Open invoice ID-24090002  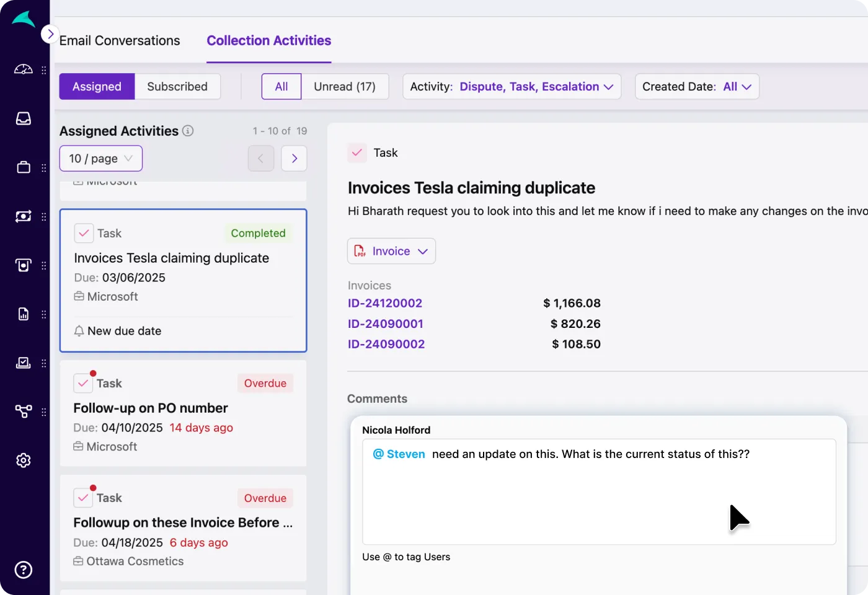pyautogui.click(x=386, y=344)
